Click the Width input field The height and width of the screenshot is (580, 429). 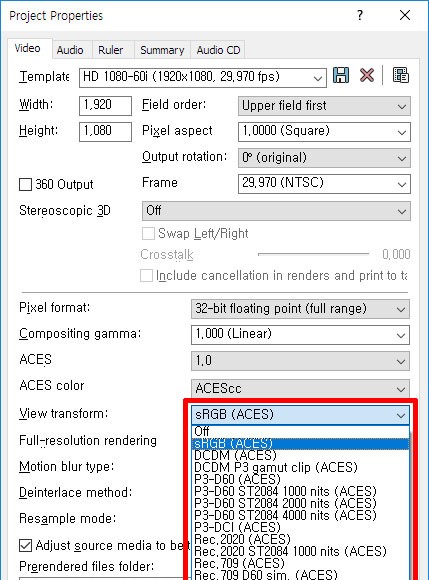click(x=105, y=106)
